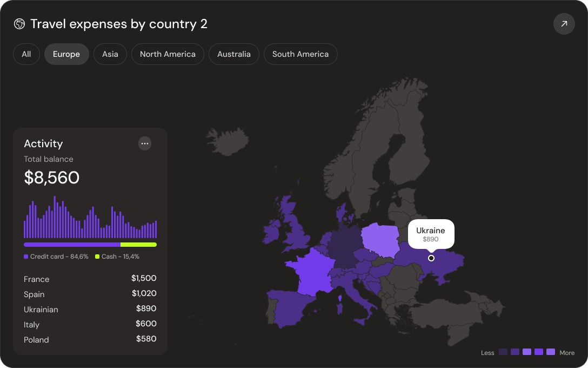Click the Ukraine marker dot on map

431,258
